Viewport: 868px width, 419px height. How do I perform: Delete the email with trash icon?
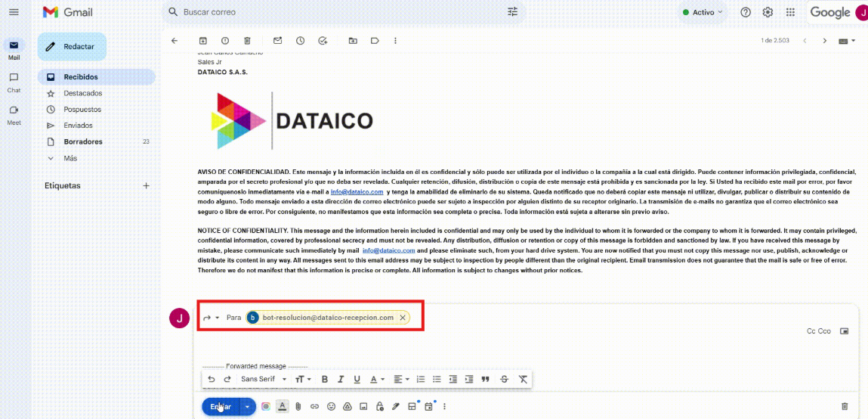247,40
